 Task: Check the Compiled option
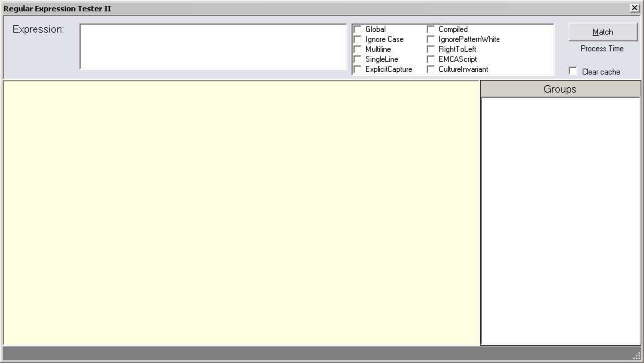(x=431, y=29)
